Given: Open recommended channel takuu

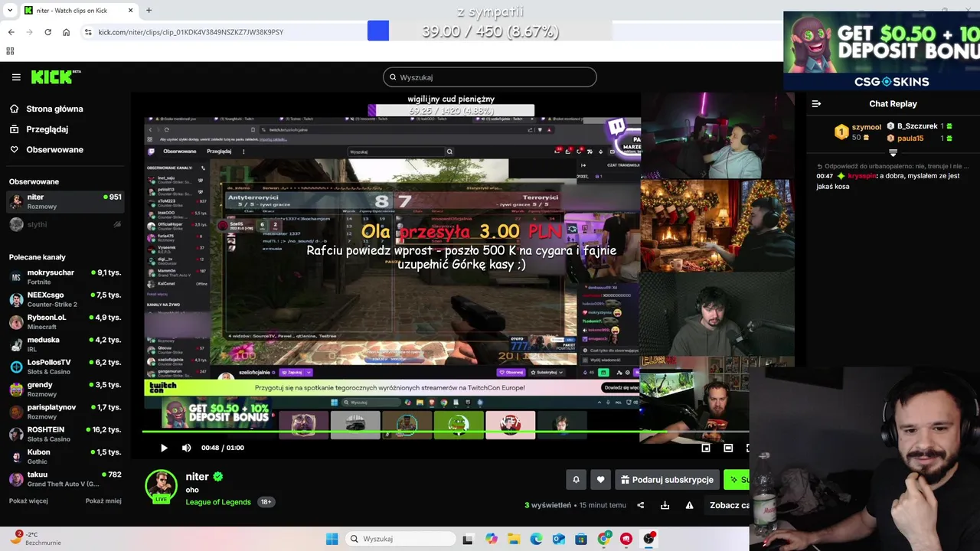Looking at the screenshot, I should tap(65, 479).
